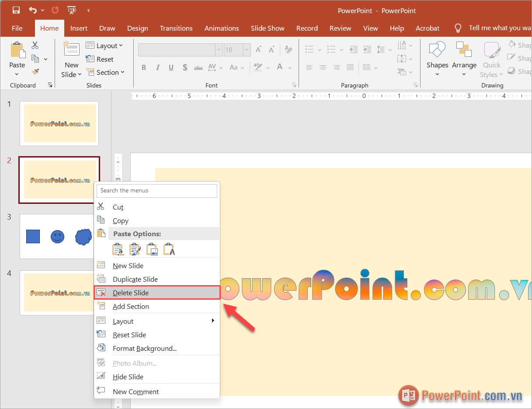Screen dimensions: 532x409
Task: Expand the font size dropdown
Action: (x=247, y=50)
